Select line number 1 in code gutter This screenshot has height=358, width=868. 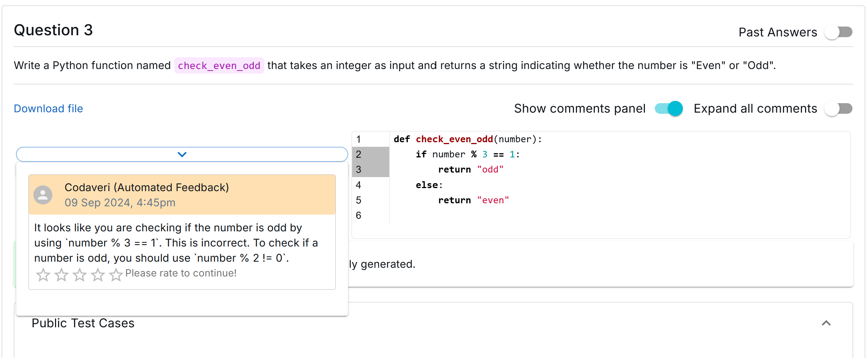pyautogui.click(x=359, y=139)
